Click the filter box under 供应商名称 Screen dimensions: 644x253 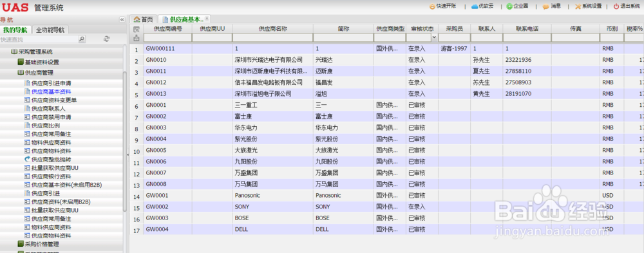click(272, 37)
